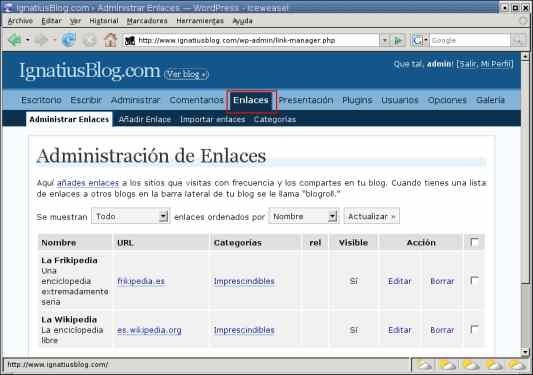Open the back button history dropdown arrow
The width and height of the screenshot is (533, 375).
(x=28, y=40)
